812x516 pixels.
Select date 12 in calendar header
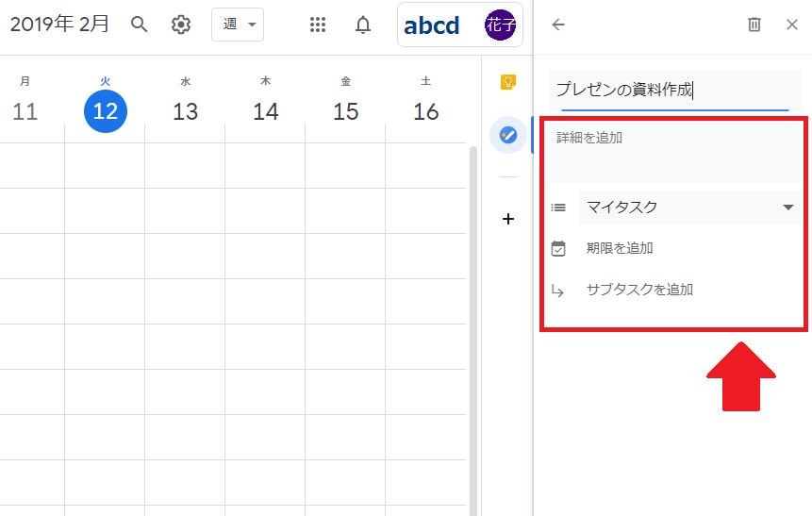[x=106, y=111]
